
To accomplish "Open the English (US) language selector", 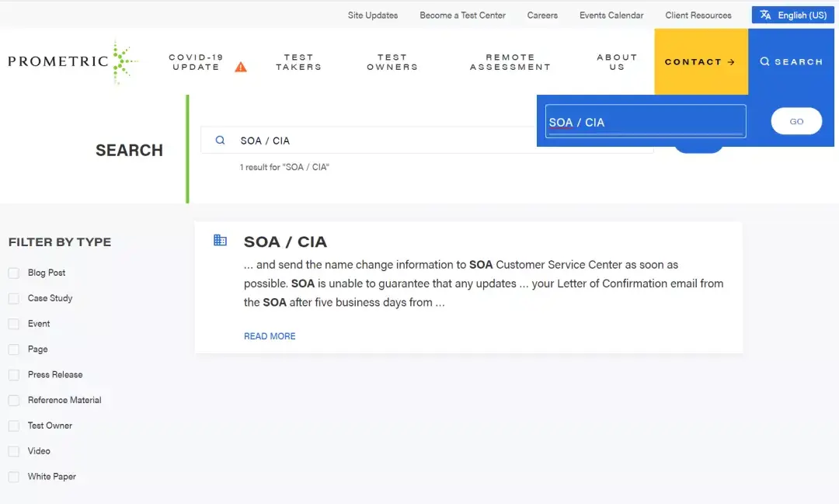I will tap(793, 15).
